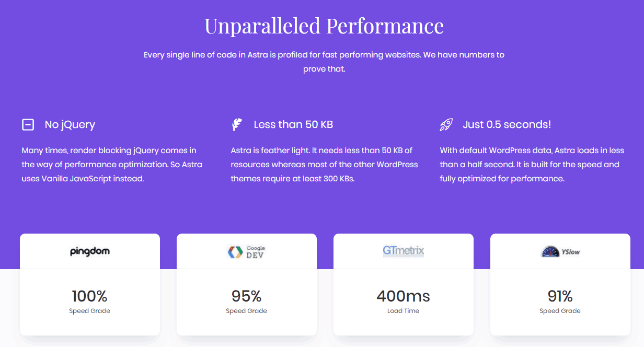This screenshot has height=347, width=644.
Task: Click the Google DEV logo
Action: 247,252
